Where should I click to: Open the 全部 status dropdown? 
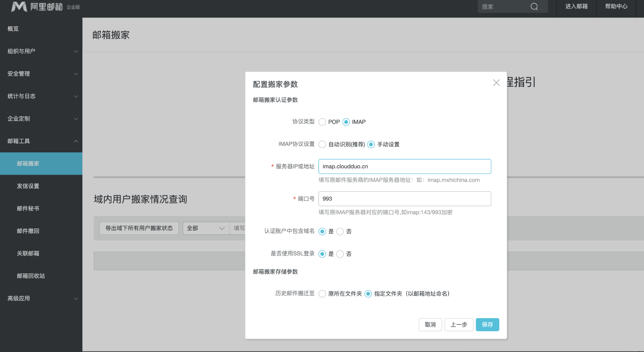[x=206, y=228]
